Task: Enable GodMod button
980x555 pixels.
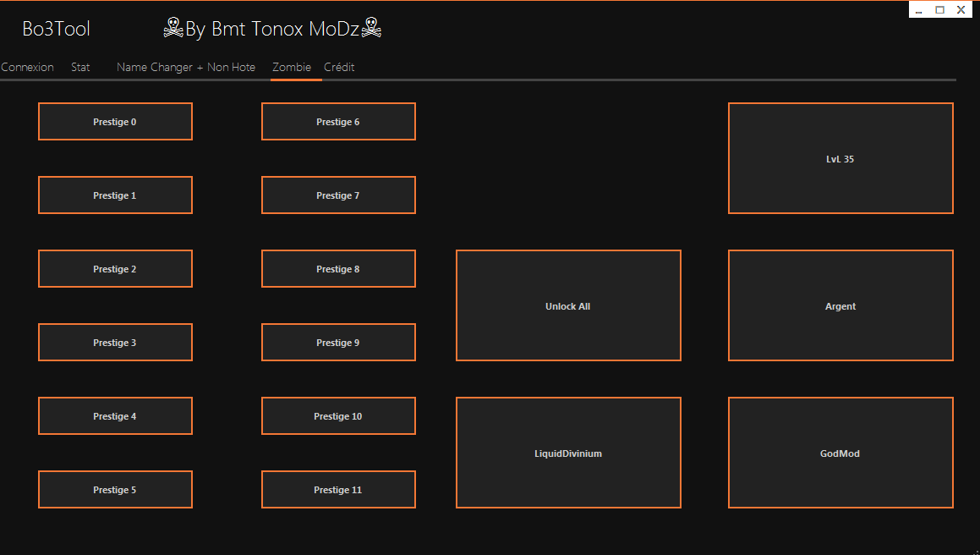Action: 840,453
